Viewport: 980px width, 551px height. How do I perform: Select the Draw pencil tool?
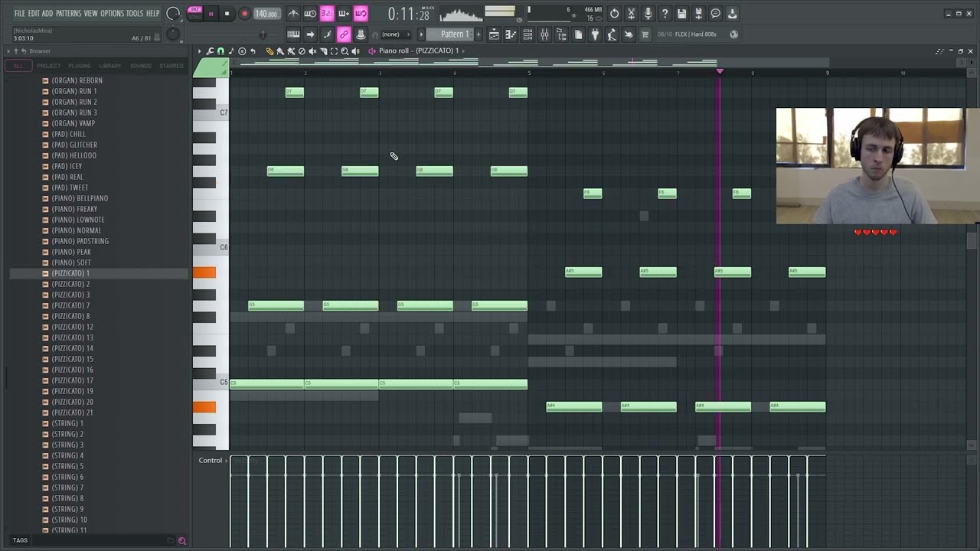(x=270, y=51)
